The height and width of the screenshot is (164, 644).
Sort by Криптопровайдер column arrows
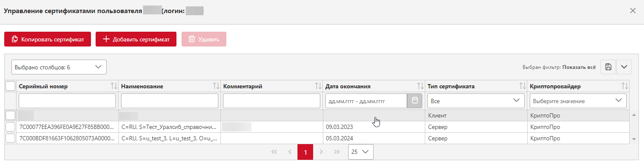(x=625, y=86)
